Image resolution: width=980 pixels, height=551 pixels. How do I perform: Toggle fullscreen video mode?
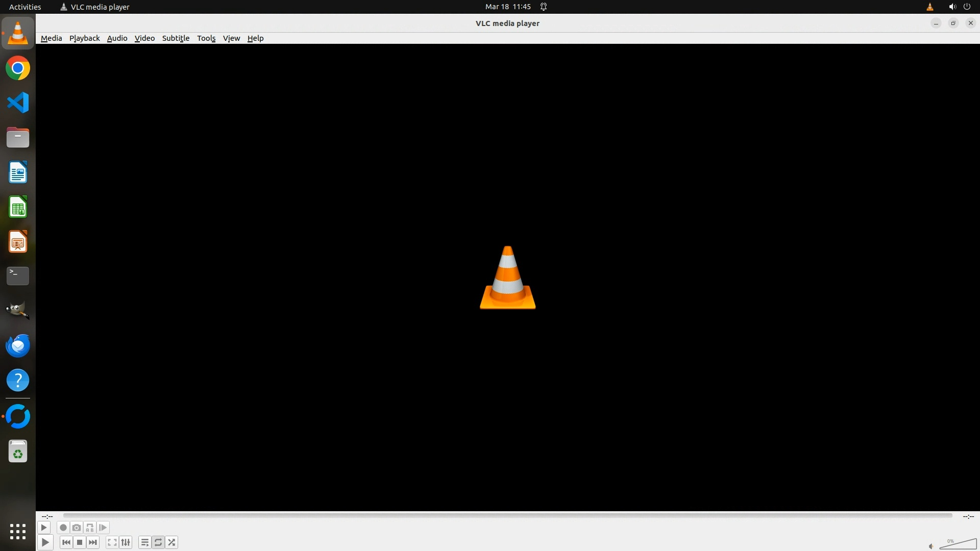click(x=112, y=542)
